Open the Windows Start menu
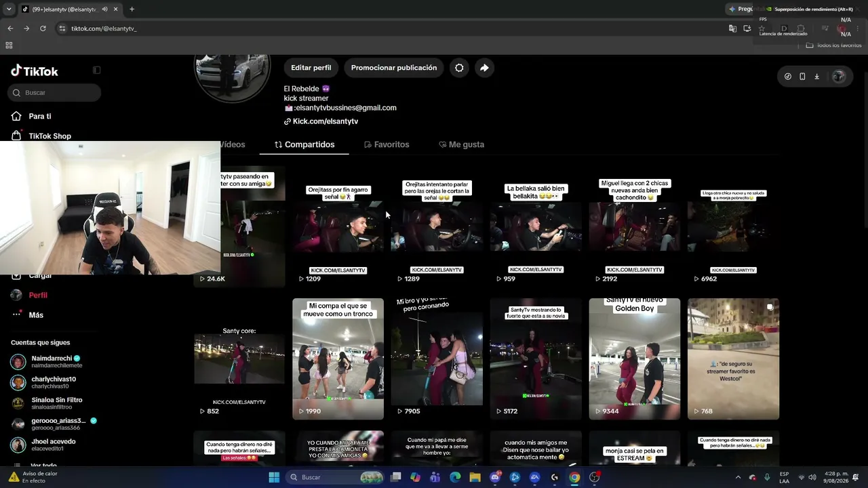 [274, 477]
